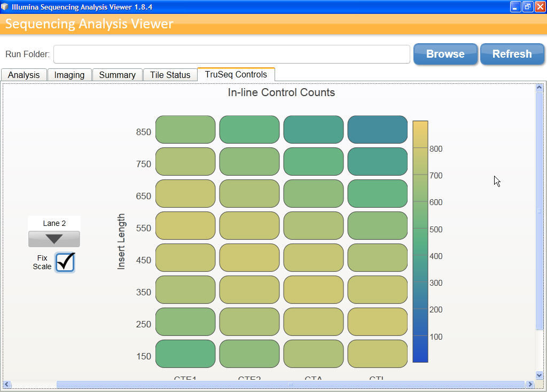Viewport: 547px width, 392px height.
Task: Click the CTE2 cell at insert length 350
Action: coord(249,289)
